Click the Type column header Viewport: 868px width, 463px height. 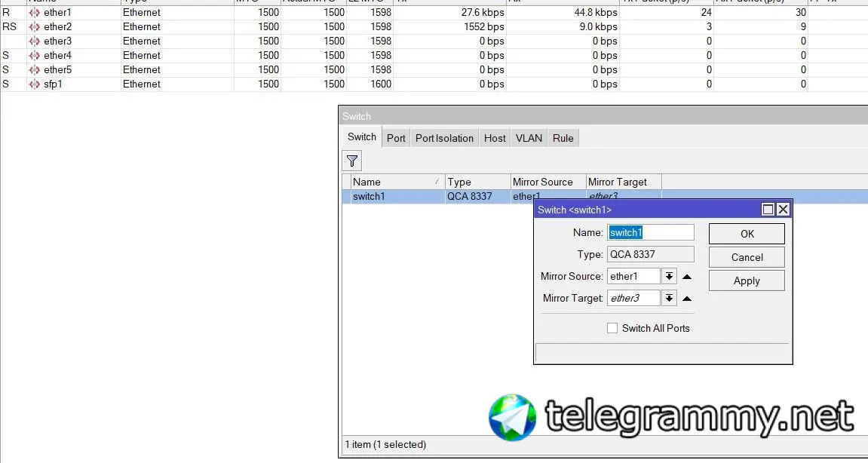[477, 182]
